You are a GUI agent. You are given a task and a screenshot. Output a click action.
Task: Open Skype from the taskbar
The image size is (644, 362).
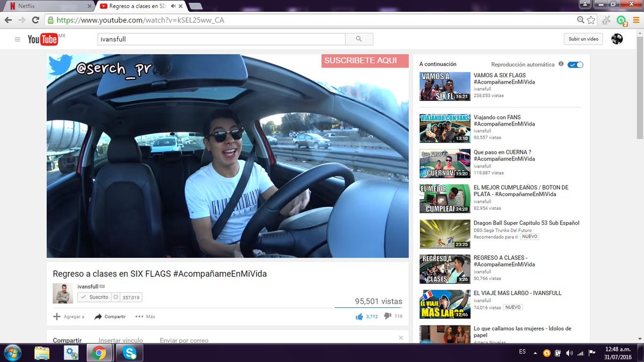129,353
